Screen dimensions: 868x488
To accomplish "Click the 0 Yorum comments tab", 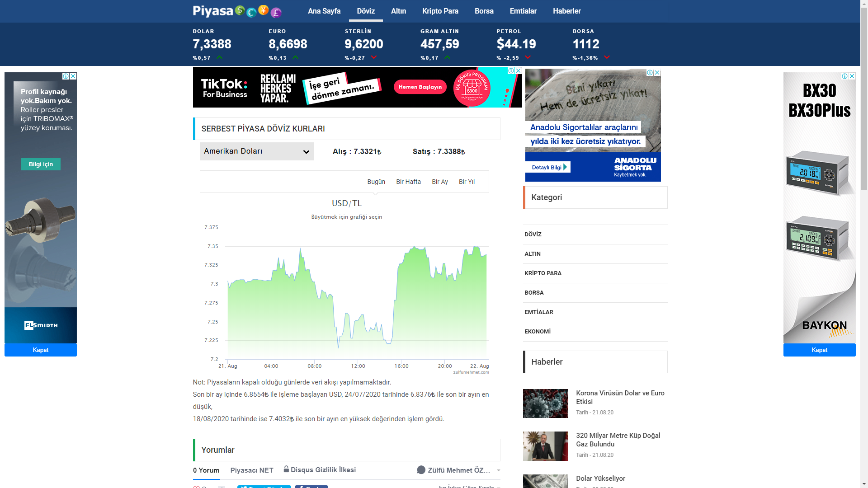I will click(206, 470).
